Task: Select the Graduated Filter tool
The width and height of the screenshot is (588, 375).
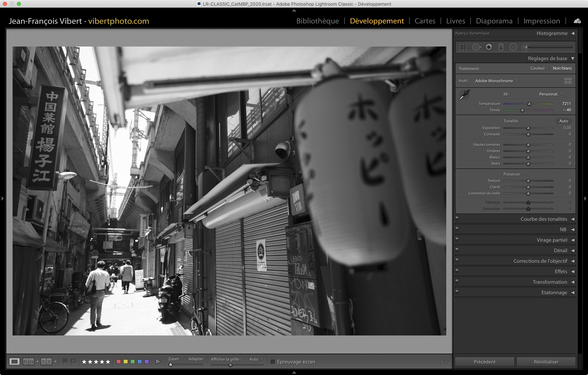Action: 501,47
